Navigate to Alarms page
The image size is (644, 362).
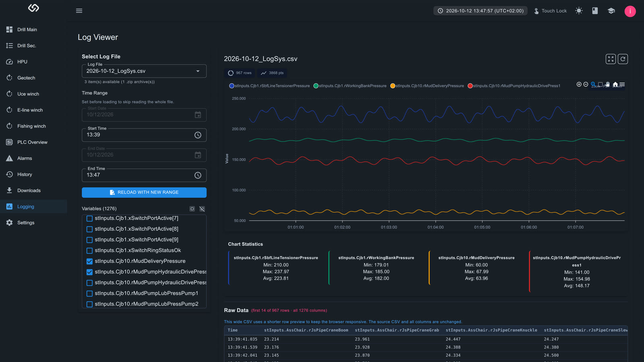(x=33, y=158)
